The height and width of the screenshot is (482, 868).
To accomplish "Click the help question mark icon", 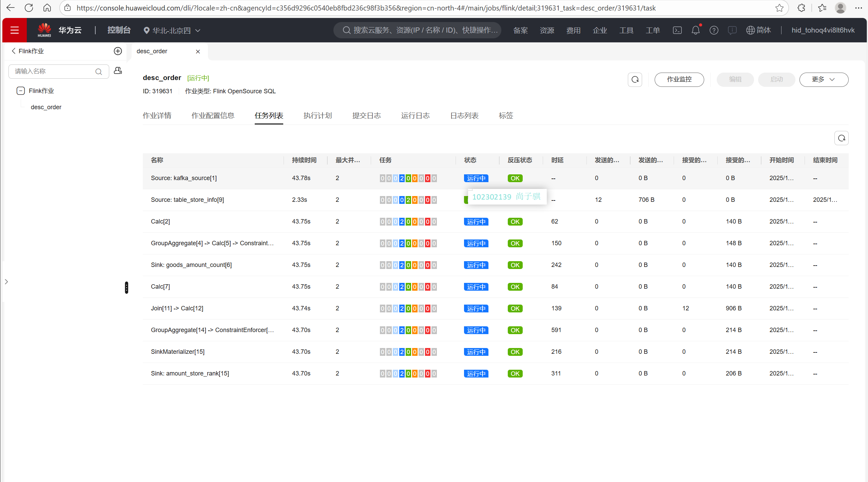I will point(714,30).
